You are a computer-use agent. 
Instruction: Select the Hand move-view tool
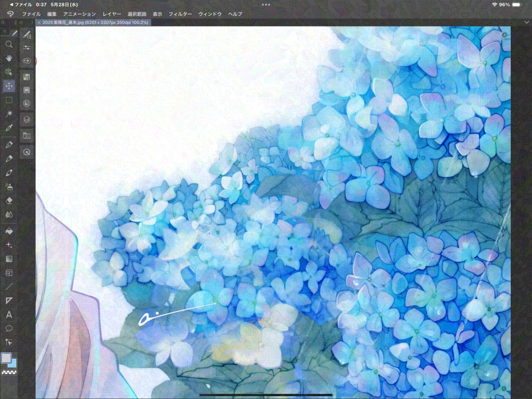(x=9, y=59)
